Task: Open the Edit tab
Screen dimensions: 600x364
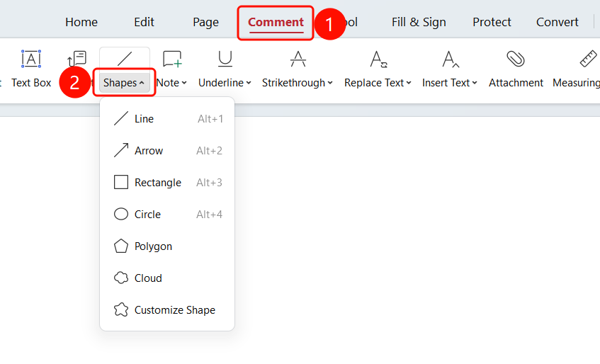Action: [144, 22]
